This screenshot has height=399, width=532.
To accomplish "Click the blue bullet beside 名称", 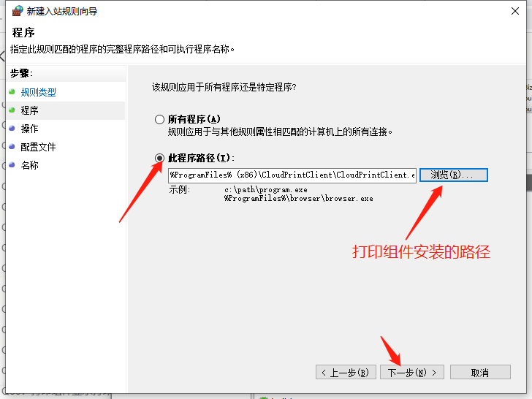I will [12, 165].
